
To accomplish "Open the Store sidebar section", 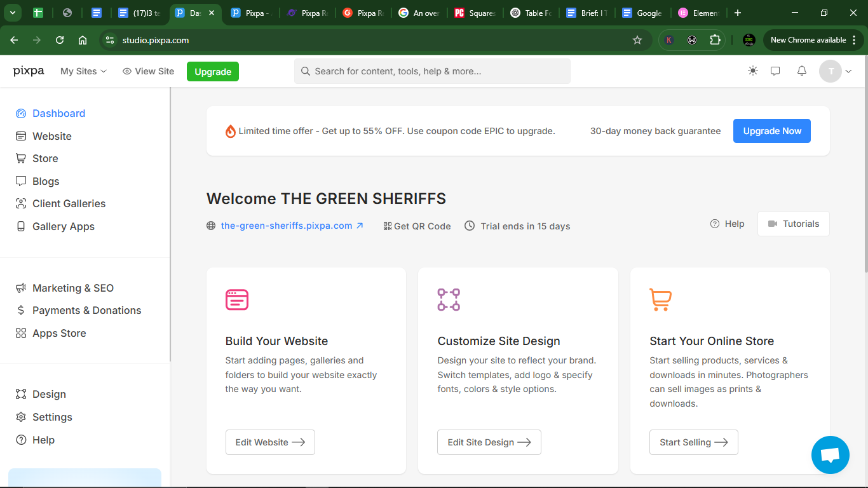I will [x=37, y=158].
